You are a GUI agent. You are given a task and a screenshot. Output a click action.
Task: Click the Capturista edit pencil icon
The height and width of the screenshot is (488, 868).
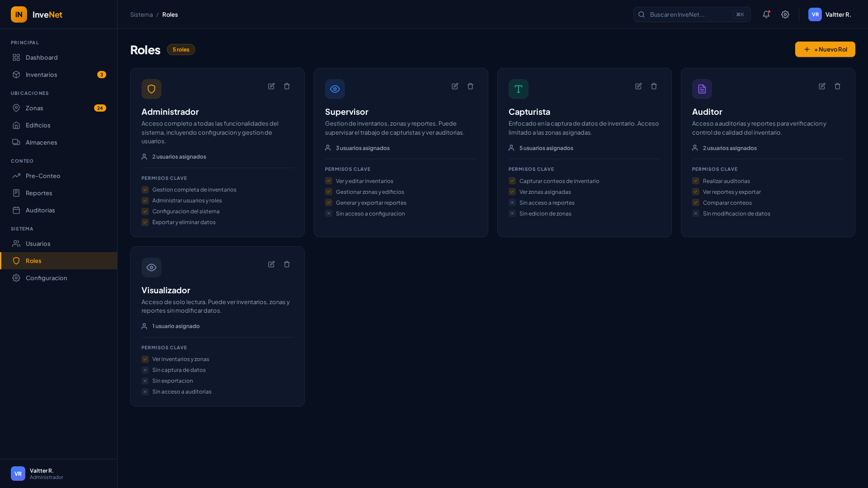pos(638,86)
